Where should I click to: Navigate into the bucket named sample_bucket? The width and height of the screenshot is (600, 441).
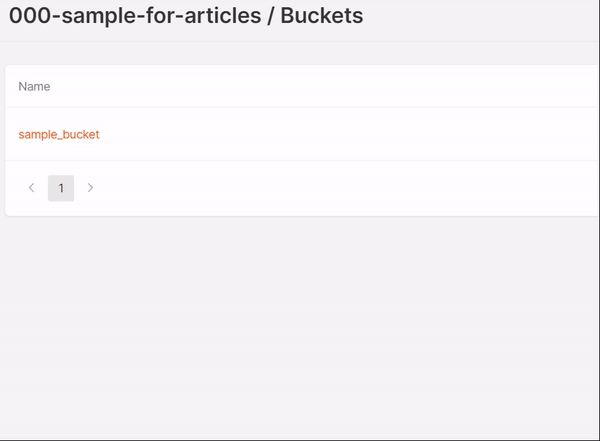59,134
